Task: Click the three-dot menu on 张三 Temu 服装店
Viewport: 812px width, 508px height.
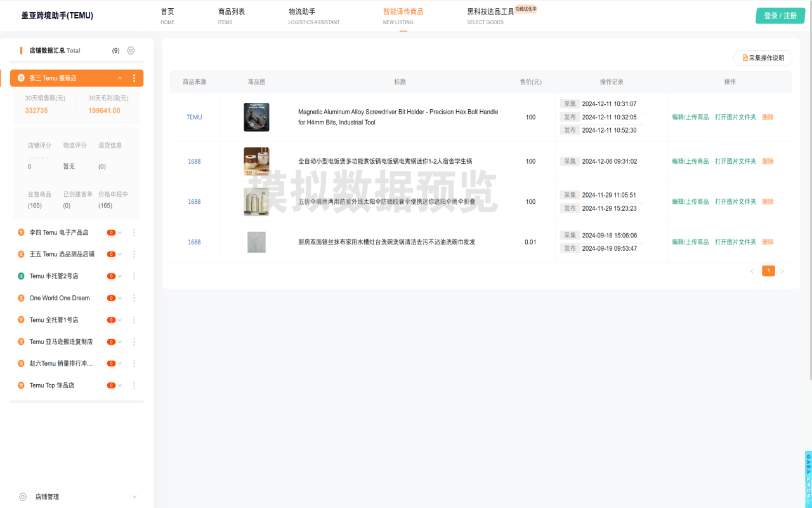Action: pyautogui.click(x=134, y=77)
